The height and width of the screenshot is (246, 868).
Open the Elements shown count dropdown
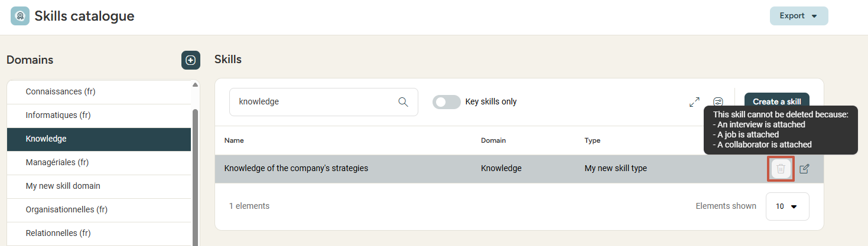coord(787,206)
